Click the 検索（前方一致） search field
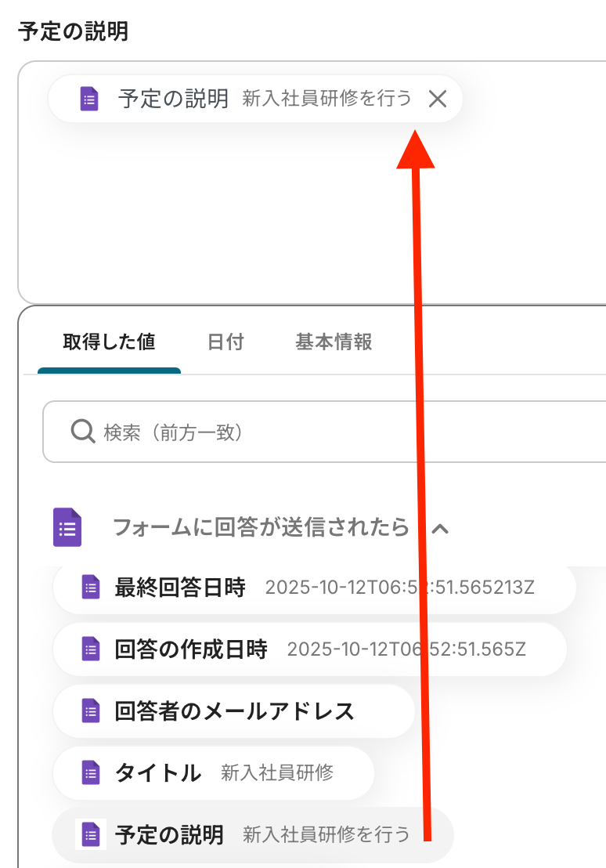 (x=324, y=432)
